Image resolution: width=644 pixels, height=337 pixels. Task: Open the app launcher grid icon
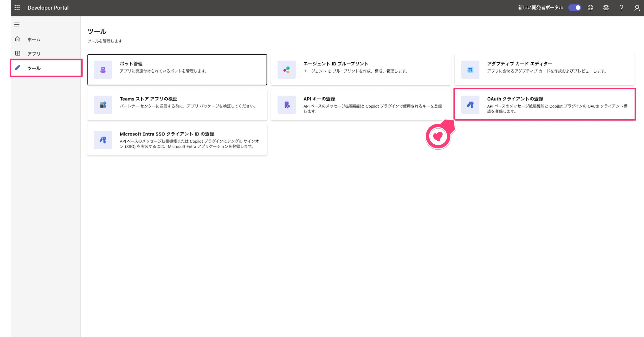pos(17,8)
